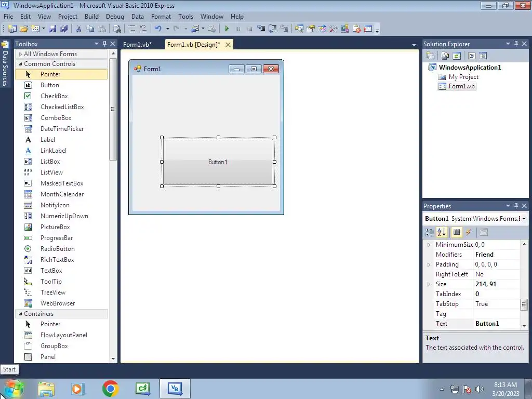Auto-hide Toolbox with pin icon
532x399 pixels.
click(105, 44)
